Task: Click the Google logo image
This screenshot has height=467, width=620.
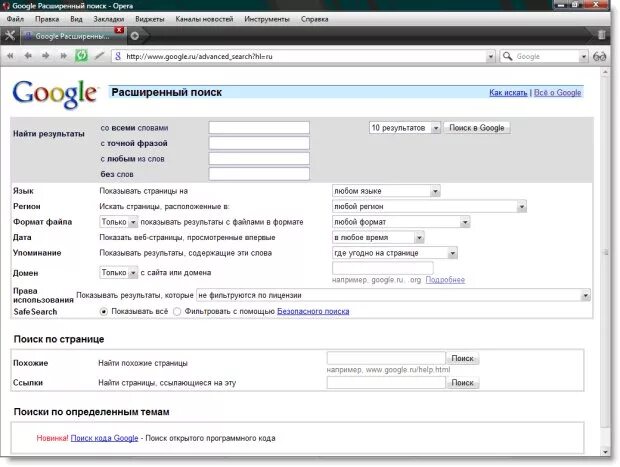Action: (x=55, y=93)
